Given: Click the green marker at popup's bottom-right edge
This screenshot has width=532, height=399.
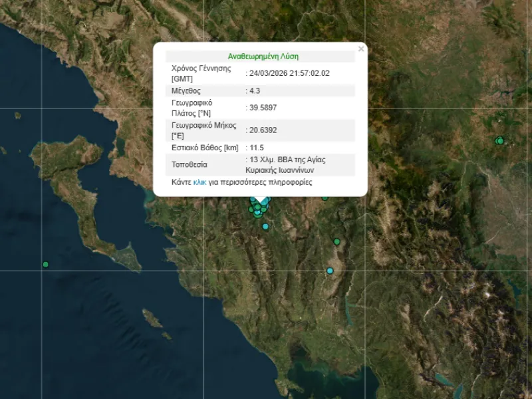Looking at the screenshot, I should 325,197.
